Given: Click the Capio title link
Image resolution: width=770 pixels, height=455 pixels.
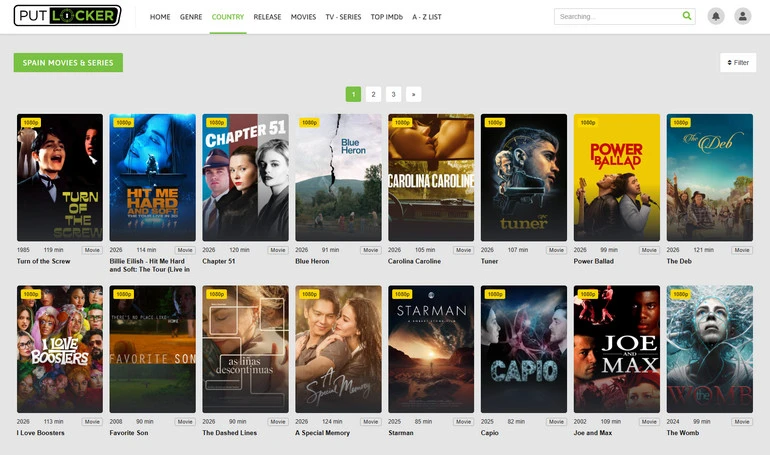Looking at the screenshot, I should (x=490, y=433).
